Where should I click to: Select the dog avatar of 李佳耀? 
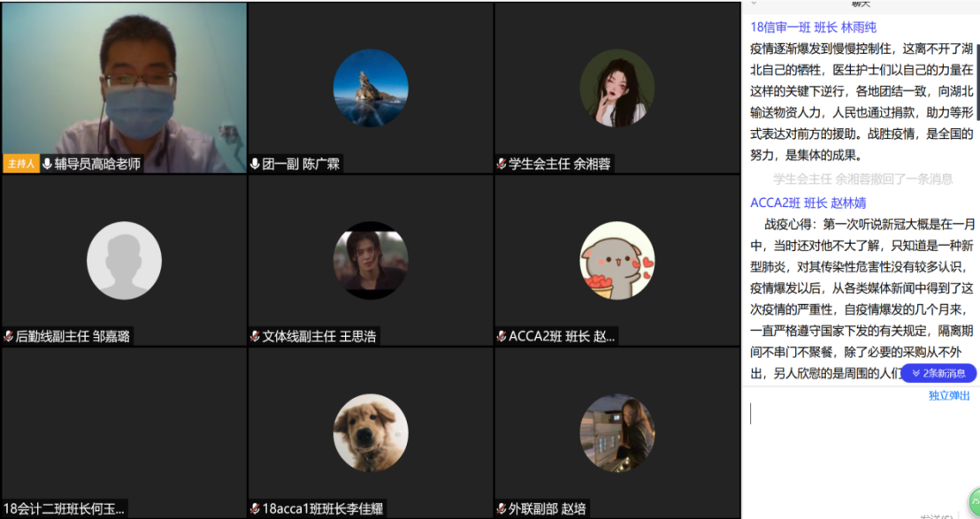(x=371, y=433)
